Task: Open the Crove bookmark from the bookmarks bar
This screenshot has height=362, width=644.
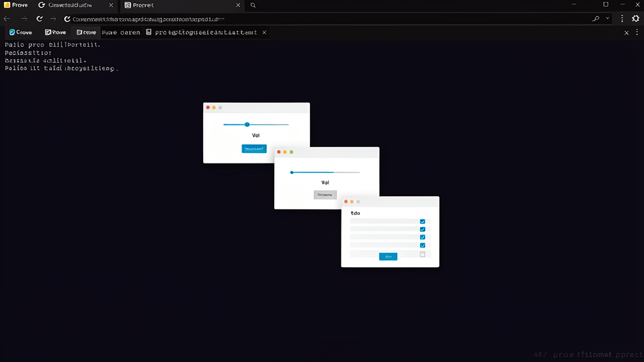Action: [21, 32]
